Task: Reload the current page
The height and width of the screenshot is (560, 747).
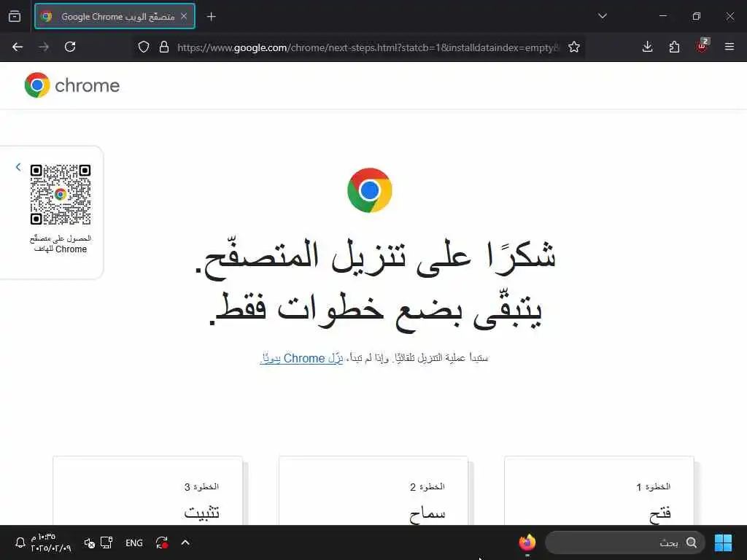Action: (x=70, y=47)
